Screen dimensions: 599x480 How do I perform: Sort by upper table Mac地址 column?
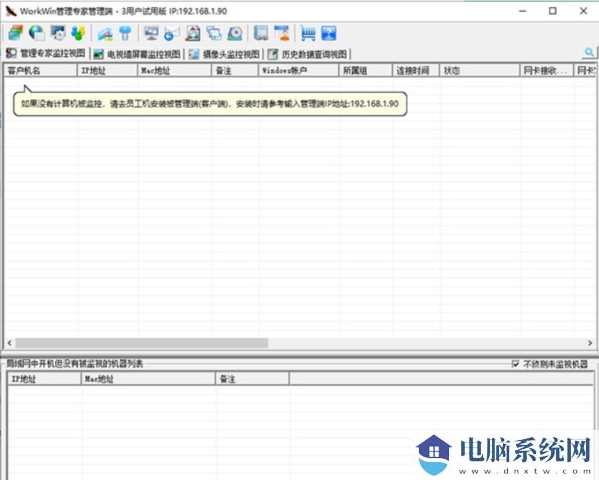coord(174,70)
